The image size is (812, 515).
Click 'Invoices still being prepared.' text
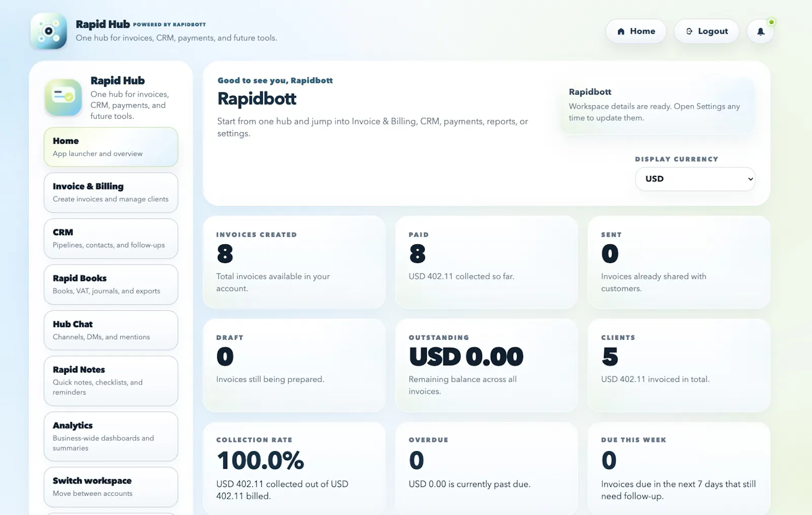point(270,379)
